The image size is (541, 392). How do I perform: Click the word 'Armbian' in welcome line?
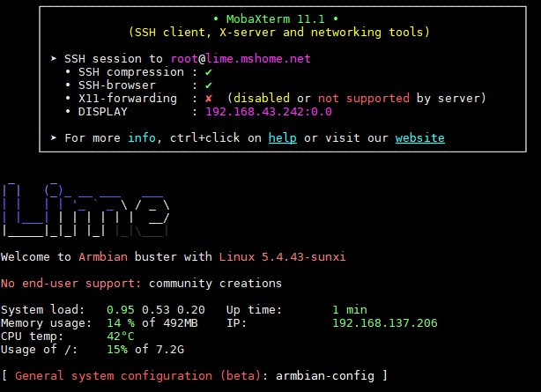pyautogui.click(x=103, y=256)
